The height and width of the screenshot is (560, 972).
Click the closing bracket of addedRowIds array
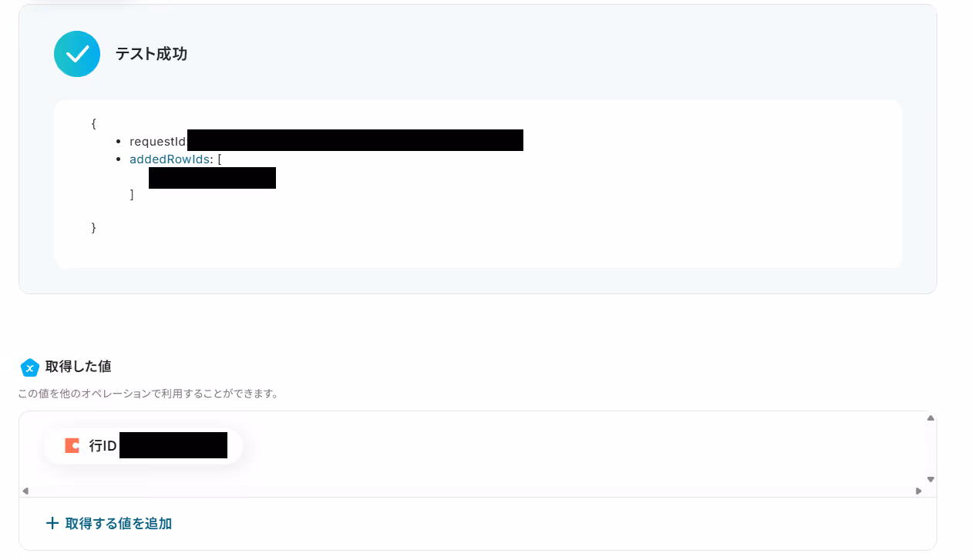click(x=132, y=195)
